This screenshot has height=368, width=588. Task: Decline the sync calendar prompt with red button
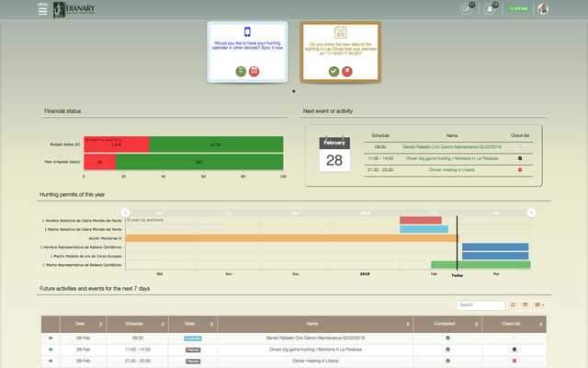254,72
